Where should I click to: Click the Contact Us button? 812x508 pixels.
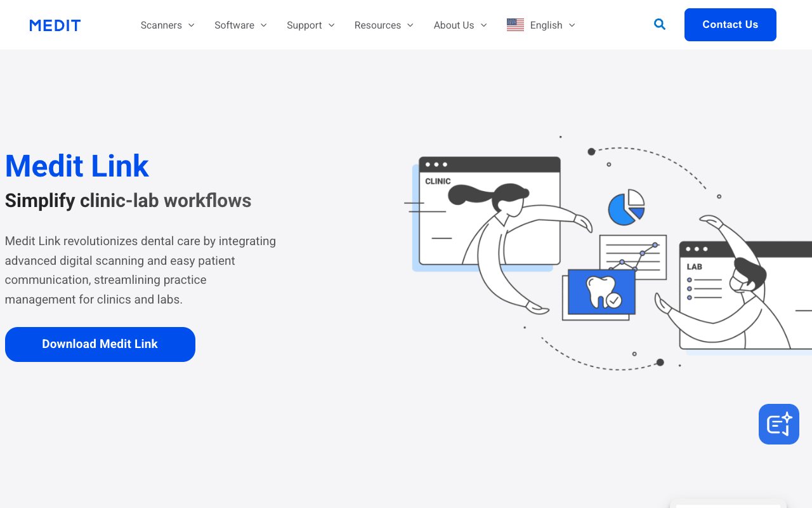tap(730, 25)
